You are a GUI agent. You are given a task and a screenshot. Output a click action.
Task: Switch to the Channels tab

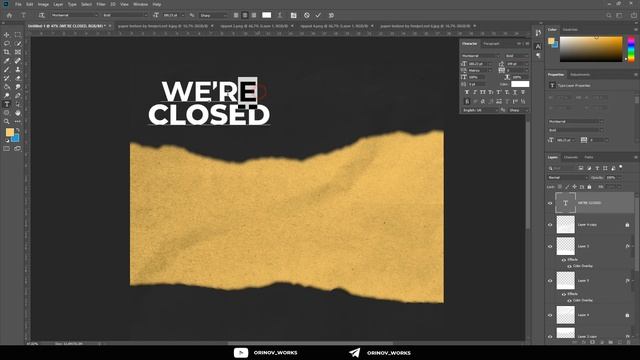(x=571, y=157)
